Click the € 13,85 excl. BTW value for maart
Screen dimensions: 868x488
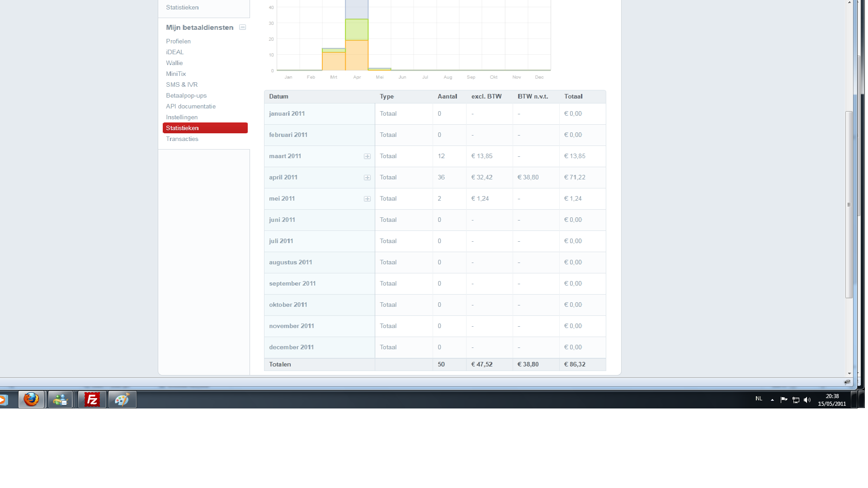point(482,156)
